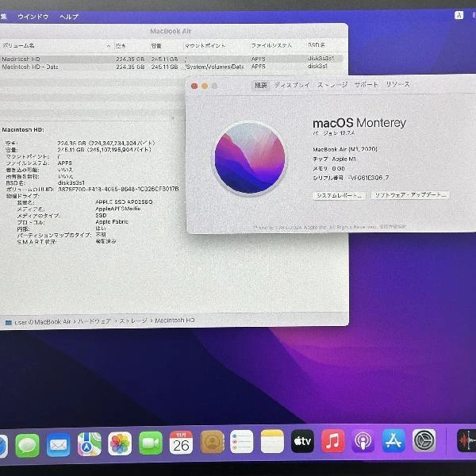Open System Preferences from the Dock
This screenshot has width=476, height=476.
click(424, 440)
